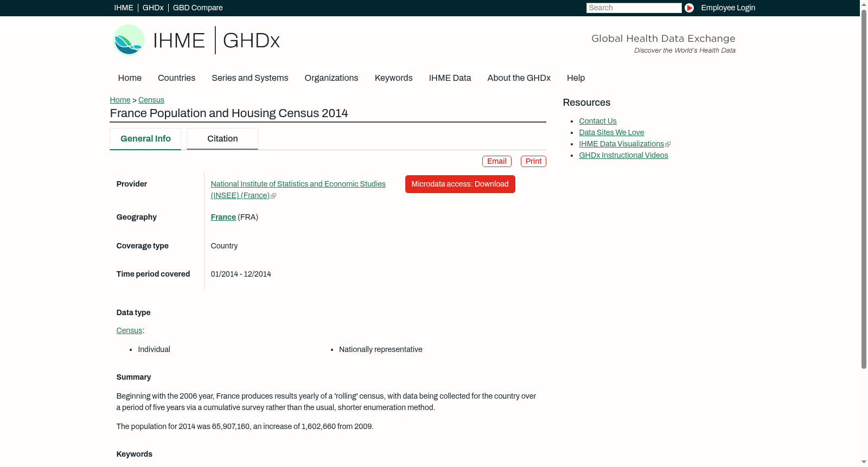
Task: Click the page title France Population and Housing Census 2014
Action: click(x=228, y=113)
